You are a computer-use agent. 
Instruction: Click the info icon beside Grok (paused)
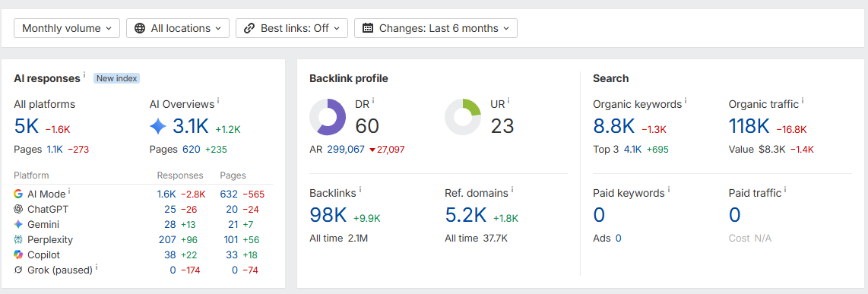(97, 267)
